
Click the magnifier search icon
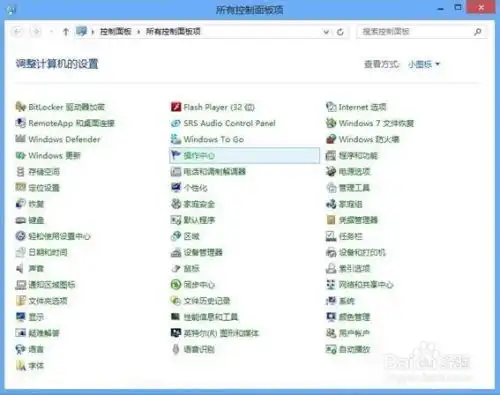pos(477,32)
